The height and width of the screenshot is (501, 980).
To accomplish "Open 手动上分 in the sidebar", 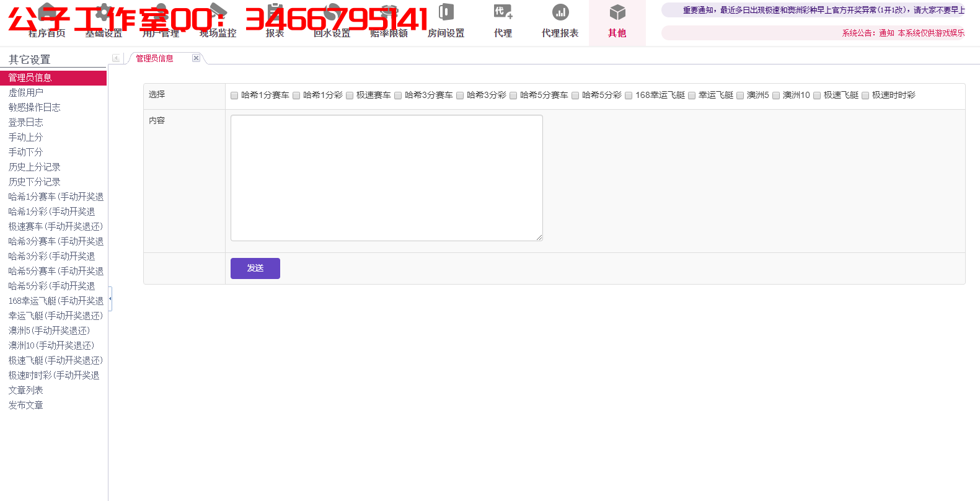I will [x=26, y=137].
